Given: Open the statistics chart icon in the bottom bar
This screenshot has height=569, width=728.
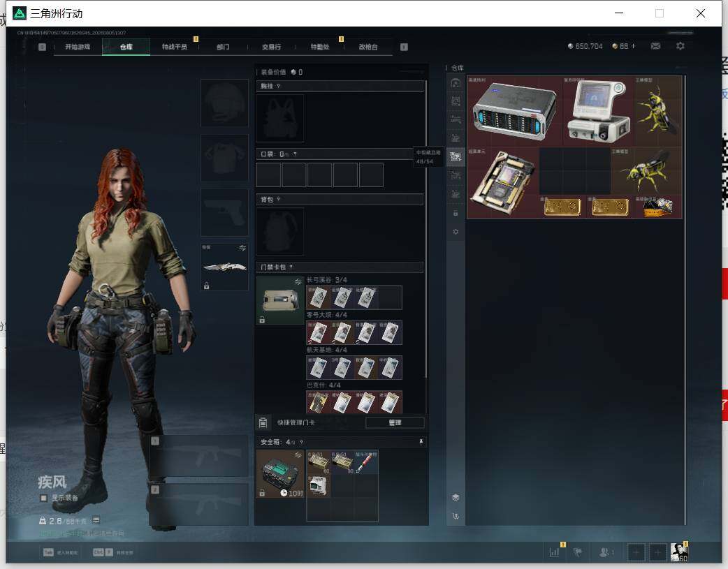Looking at the screenshot, I should point(554,552).
